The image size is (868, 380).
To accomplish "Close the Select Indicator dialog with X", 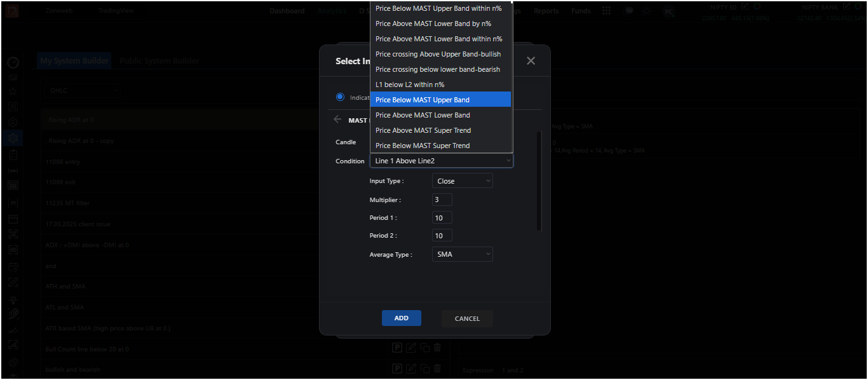I will tap(531, 60).
